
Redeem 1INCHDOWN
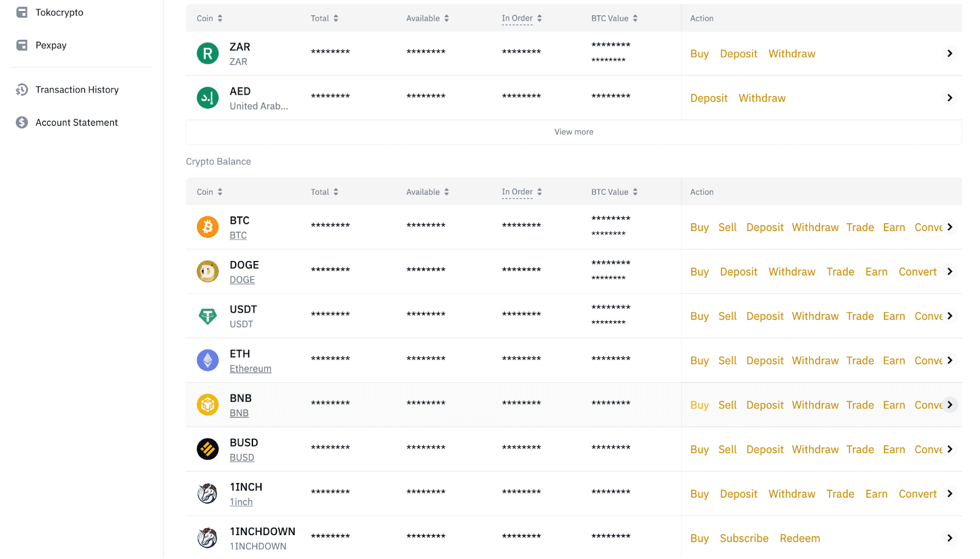(800, 538)
